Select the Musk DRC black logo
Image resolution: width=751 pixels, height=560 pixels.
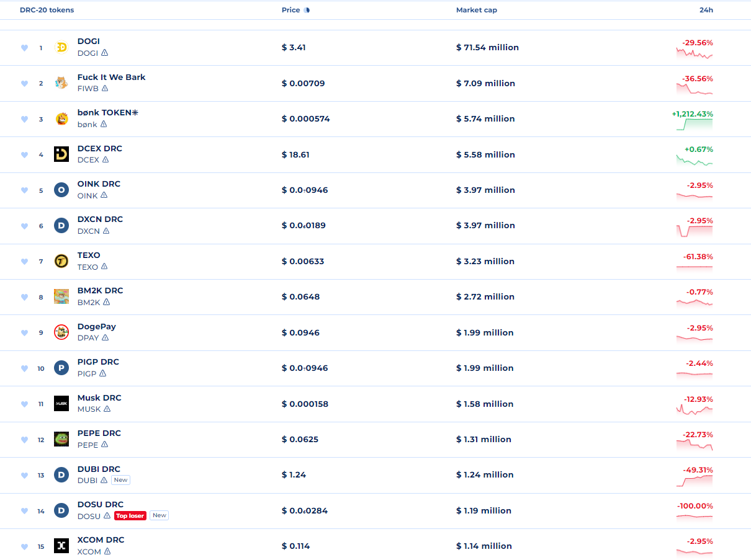[x=61, y=404]
